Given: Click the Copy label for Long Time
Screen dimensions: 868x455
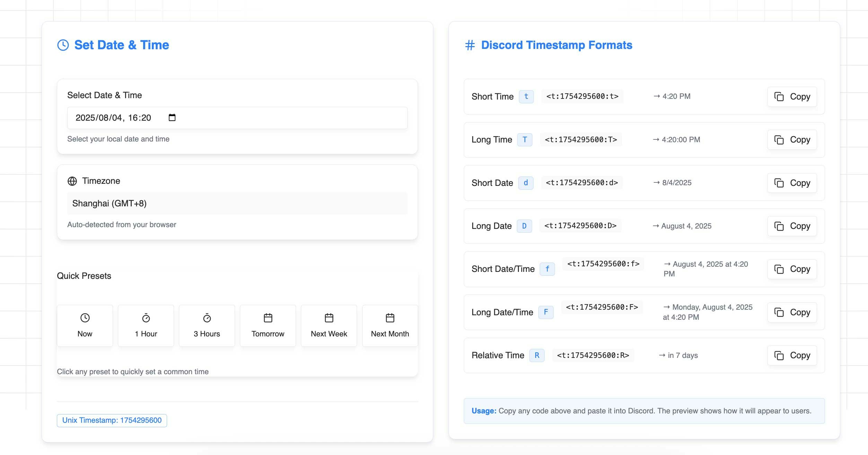Looking at the screenshot, I should [x=800, y=140].
